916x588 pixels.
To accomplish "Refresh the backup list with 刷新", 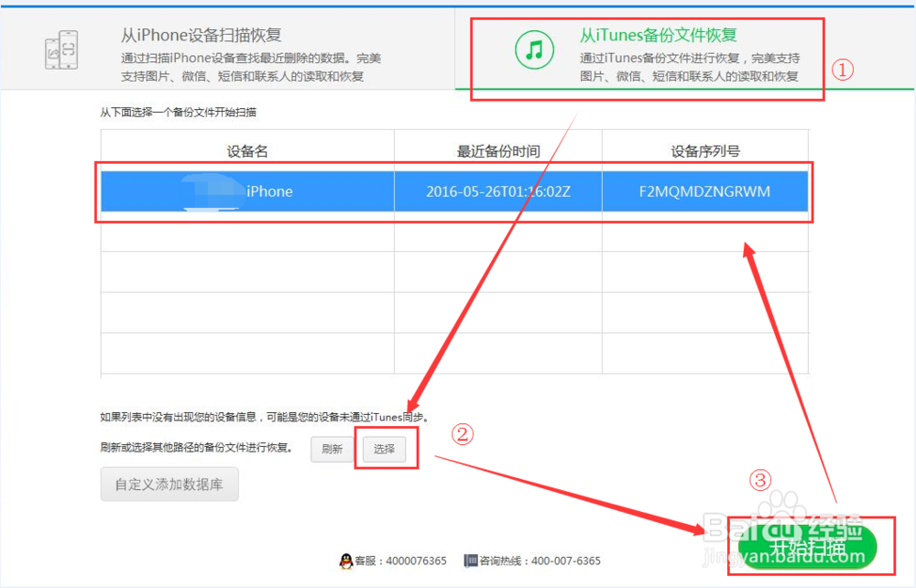I will coord(332,449).
